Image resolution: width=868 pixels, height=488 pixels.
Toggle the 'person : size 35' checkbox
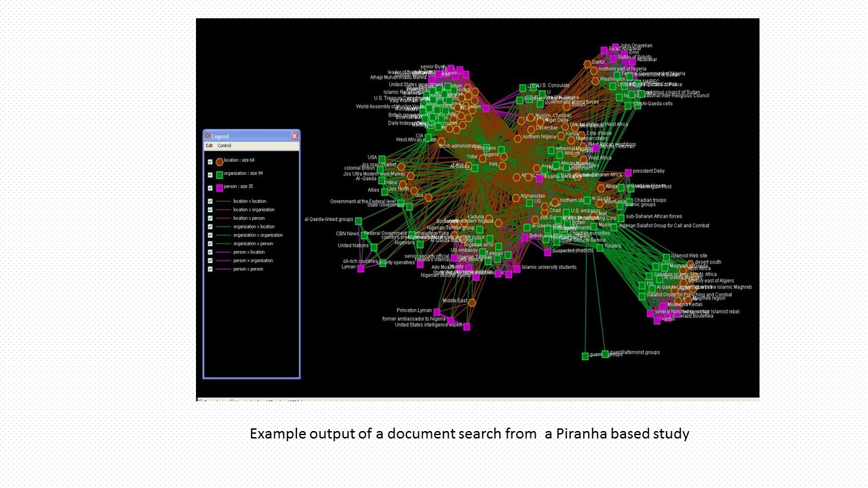pos(210,188)
